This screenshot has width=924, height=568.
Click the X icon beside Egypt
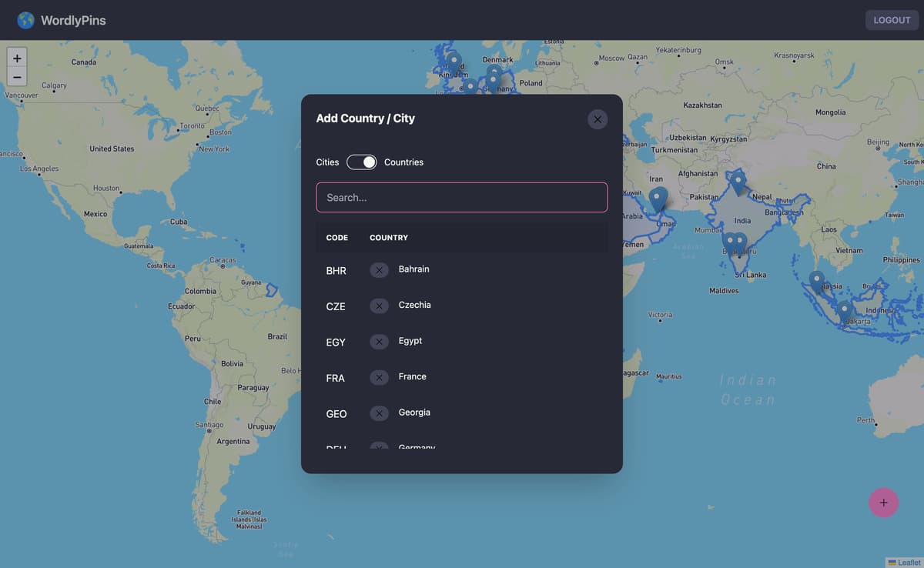379,342
